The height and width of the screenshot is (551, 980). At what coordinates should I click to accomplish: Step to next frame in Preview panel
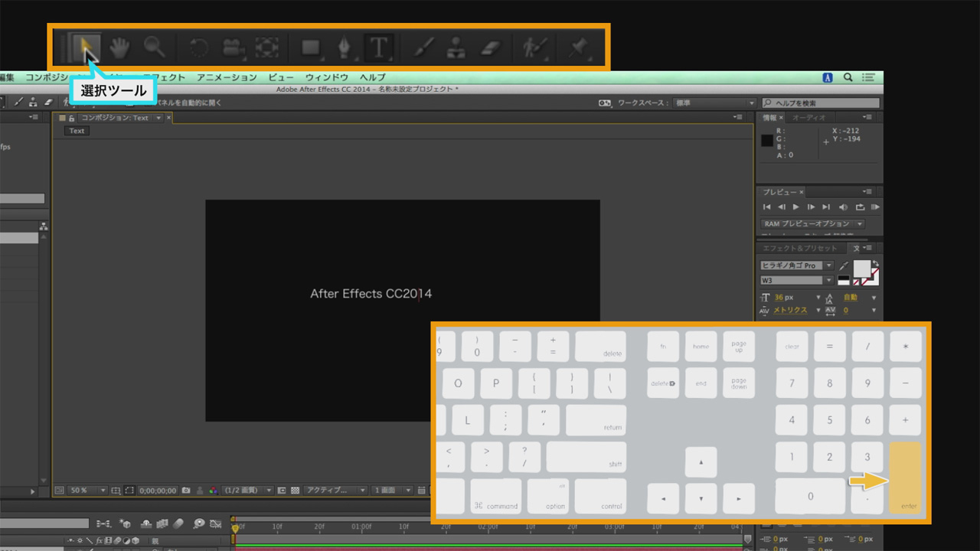(x=811, y=207)
